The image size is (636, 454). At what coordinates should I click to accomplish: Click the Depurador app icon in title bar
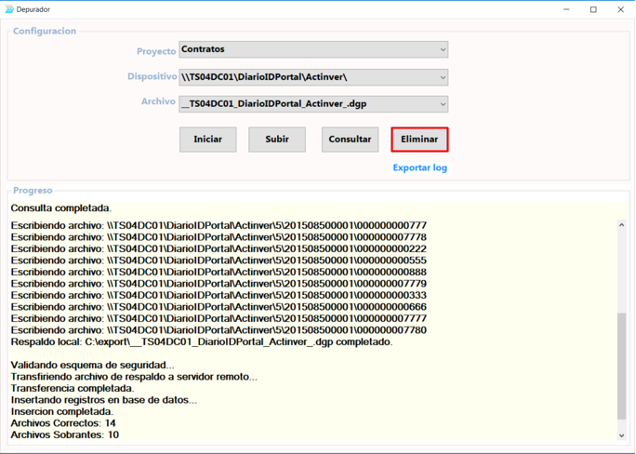click(x=10, y=9)
